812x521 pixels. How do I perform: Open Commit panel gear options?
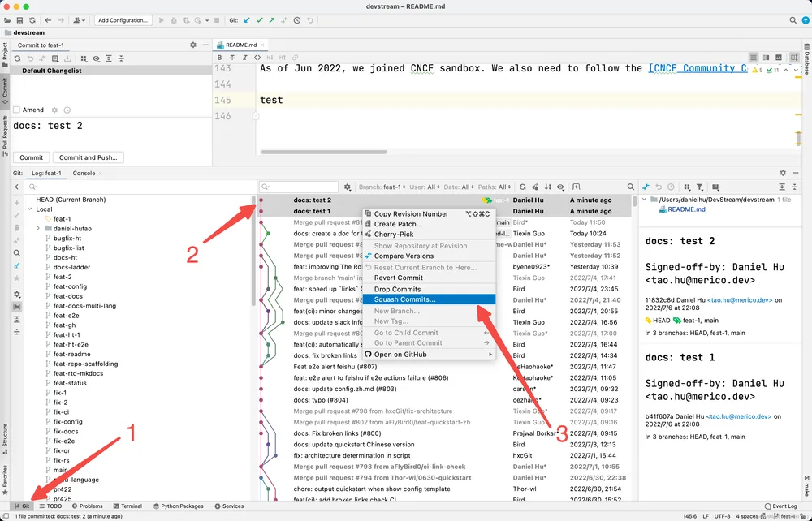(193, 45)
